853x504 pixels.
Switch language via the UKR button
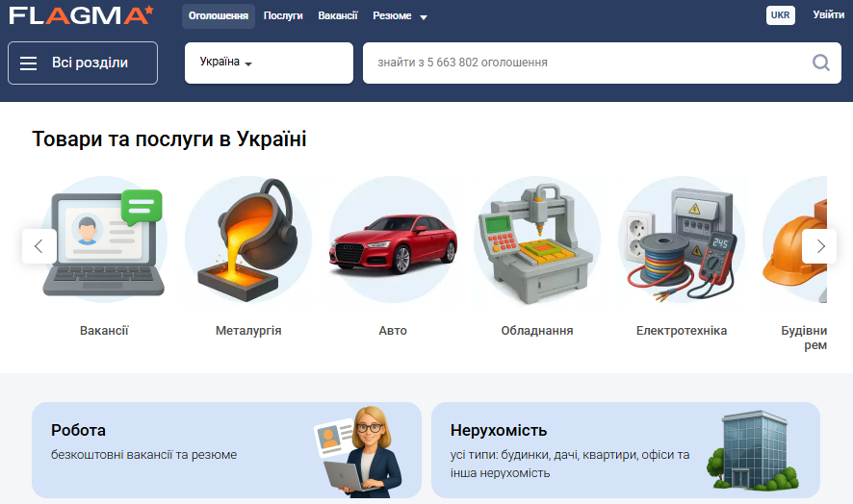[x=780, y=15]
